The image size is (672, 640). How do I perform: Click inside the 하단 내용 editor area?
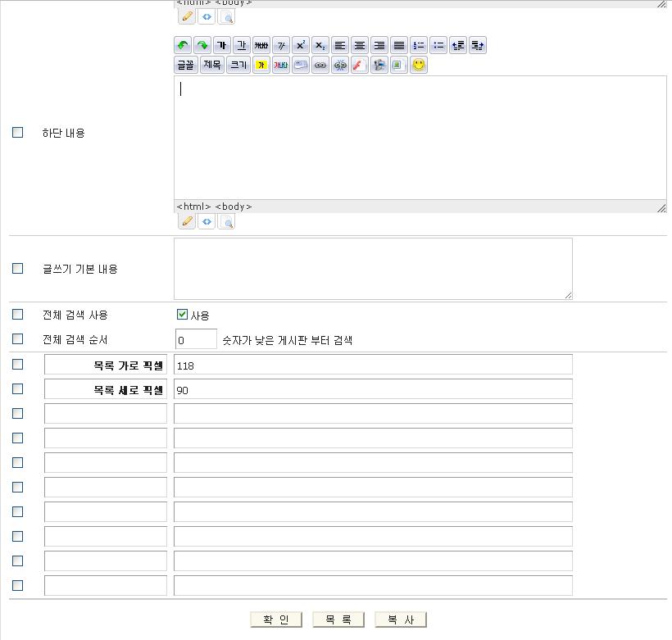click(420, 138)
